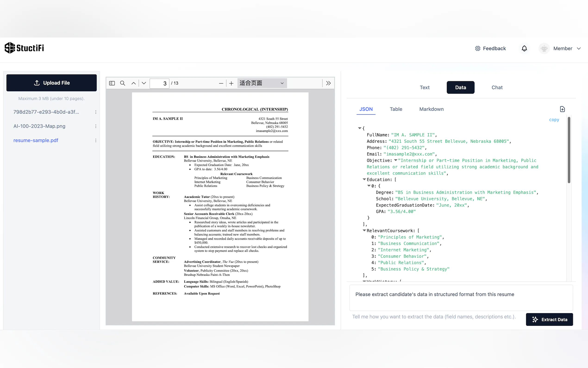The image size is (588, 368).
Task: Toggle the PDF viewer sidebar icon
Action: [112, 83]
